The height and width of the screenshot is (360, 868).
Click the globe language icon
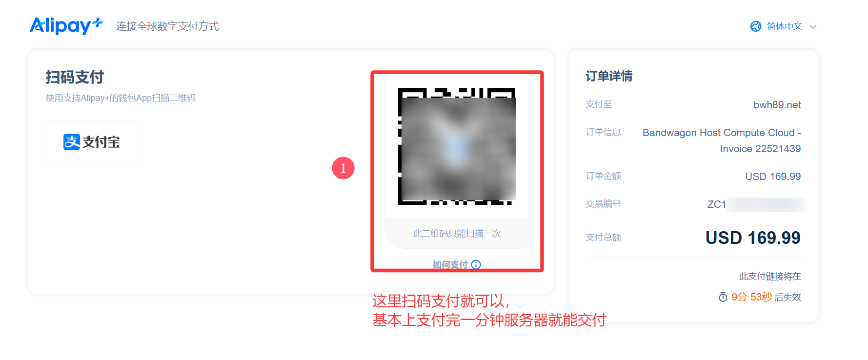tap(756, 26)
